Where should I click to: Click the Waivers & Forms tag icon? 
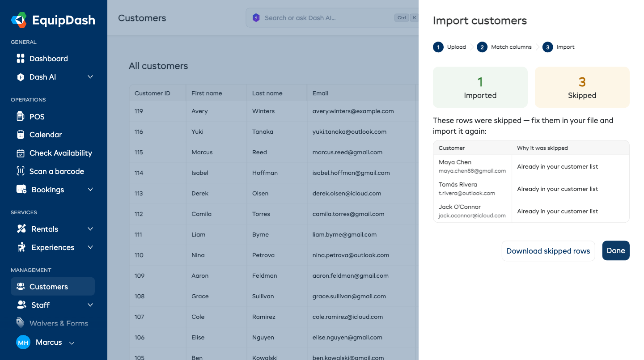pos(20,323)
